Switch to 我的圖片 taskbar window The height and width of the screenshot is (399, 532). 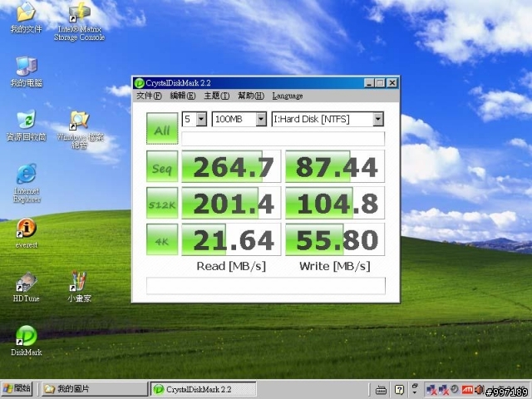[95, 389]
